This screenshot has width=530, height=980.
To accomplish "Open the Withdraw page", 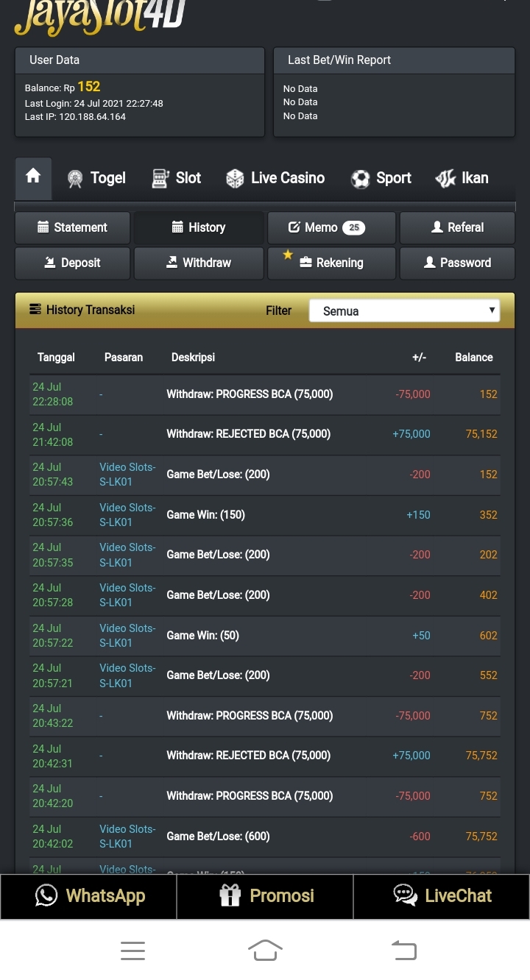I will click(199, 263).
